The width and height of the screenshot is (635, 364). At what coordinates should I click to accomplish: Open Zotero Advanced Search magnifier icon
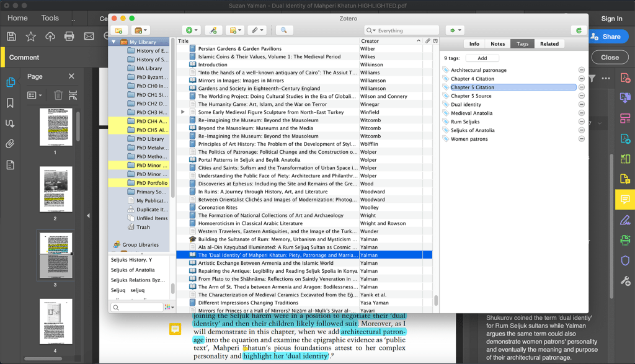tap(284, 30)
